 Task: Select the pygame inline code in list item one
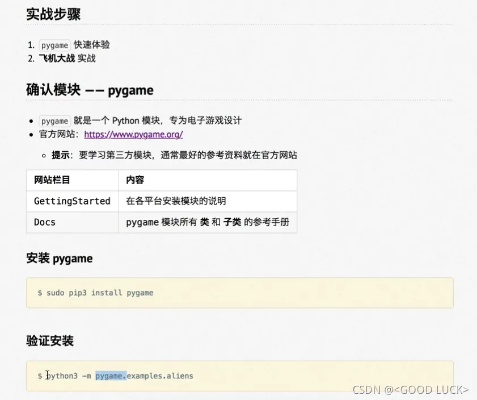click(x=55, y=45)
